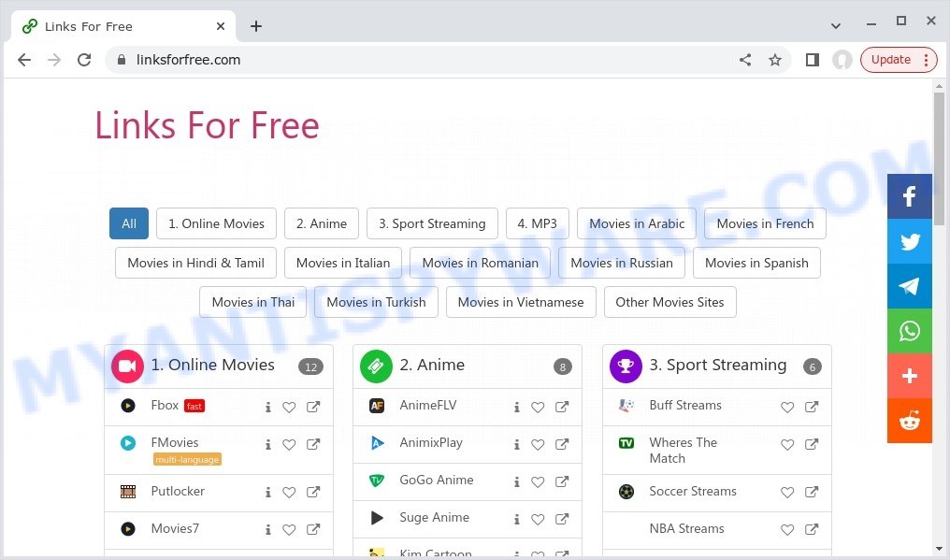Open the Links For Free site title

[x=208, y=125]
